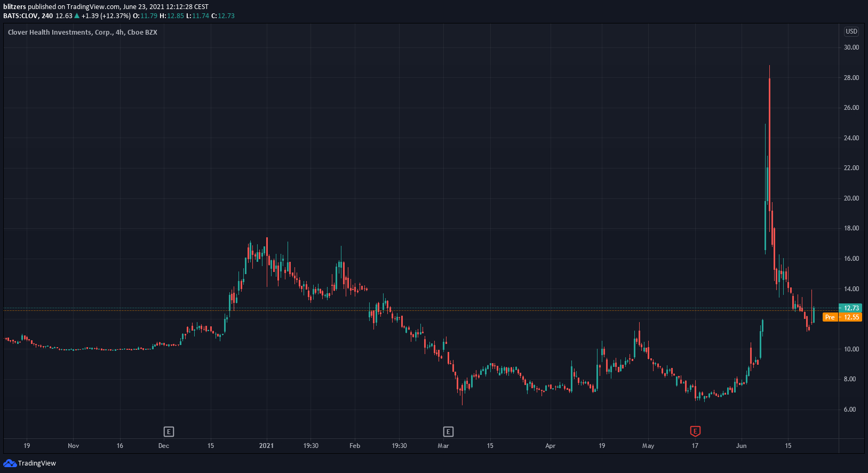
Task: Click the 28.00 price axis label
Action: point(851,78)
